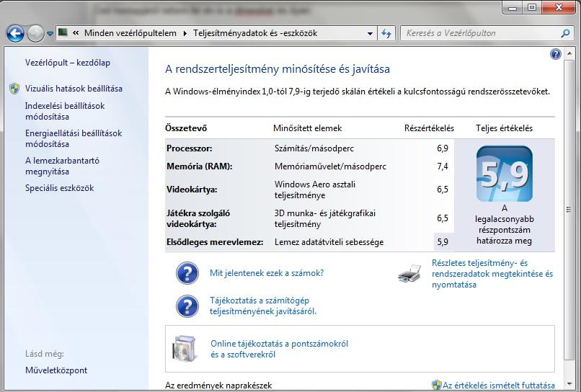This screenshot has height=392, width=581.
Task: Open the recent pages dropdown arrow
Action: [50, 34]
